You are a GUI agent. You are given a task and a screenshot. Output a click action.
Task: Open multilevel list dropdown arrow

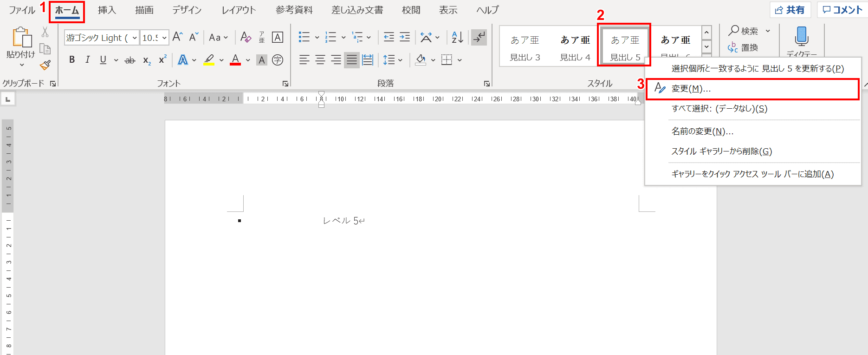(x=369, y=38)
